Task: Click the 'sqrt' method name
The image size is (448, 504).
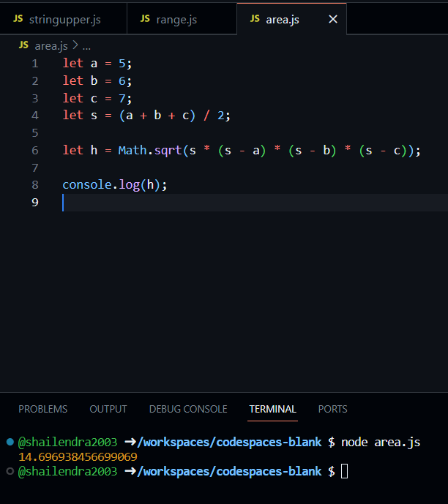Action: pos(168,151)
